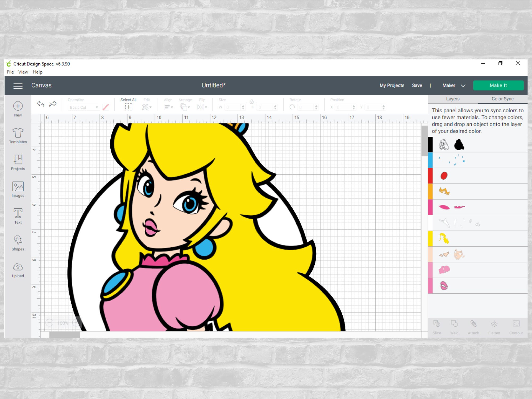Click the zoom out minus button

(x=49, y=323)
